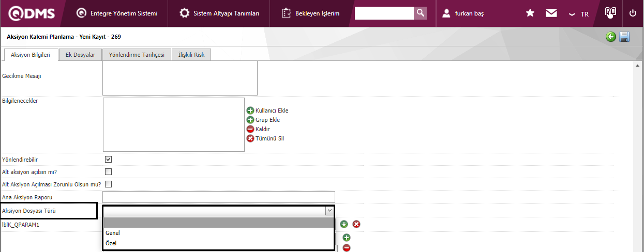Select Genel from the dropdown list
The width and height of the screenshot is (644, 252).
click(x=219, y=233)
